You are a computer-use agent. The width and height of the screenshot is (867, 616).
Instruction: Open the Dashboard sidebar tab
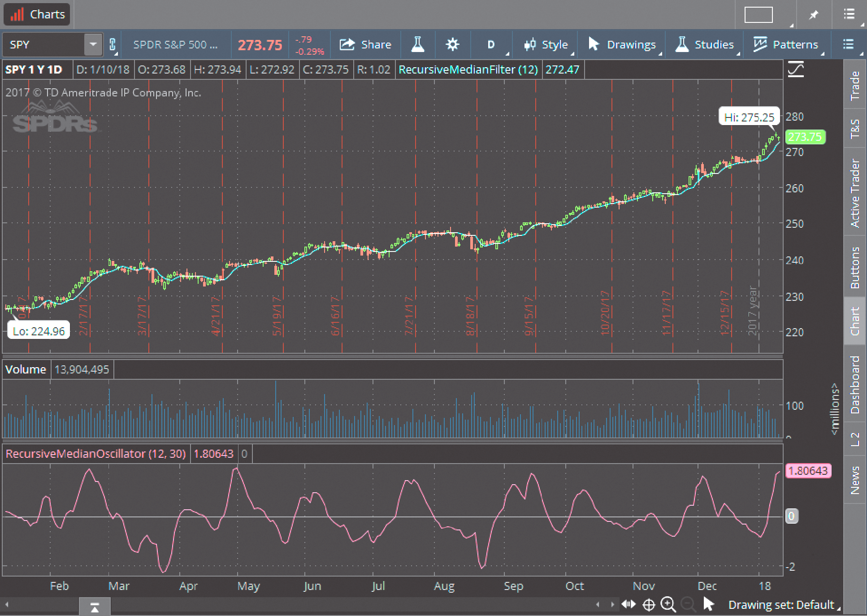coord(855,385)
